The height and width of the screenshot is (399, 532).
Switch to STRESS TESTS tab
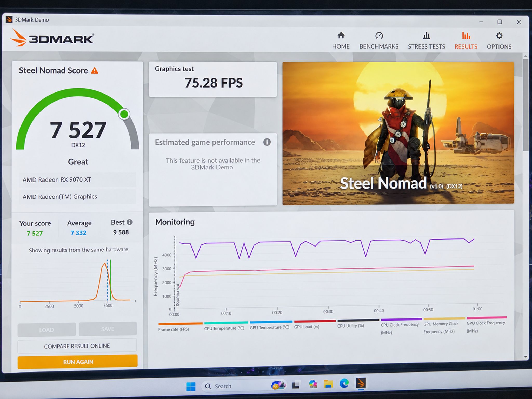426,41
